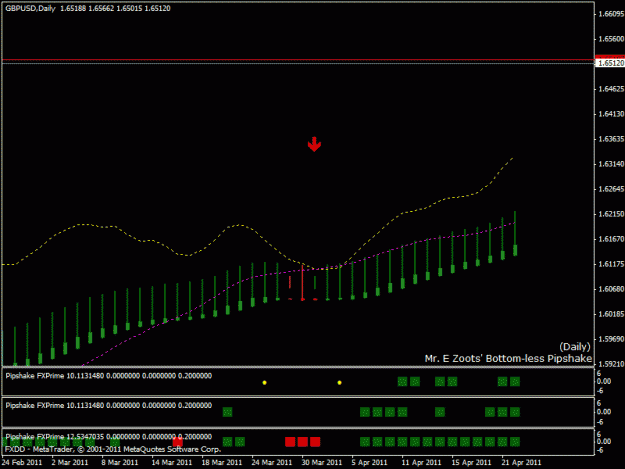Click the middle panel's Pipshake FXPrime 10.1131480 label
Image resolution: width=625 pixels, height=469 pixels.
109,406
